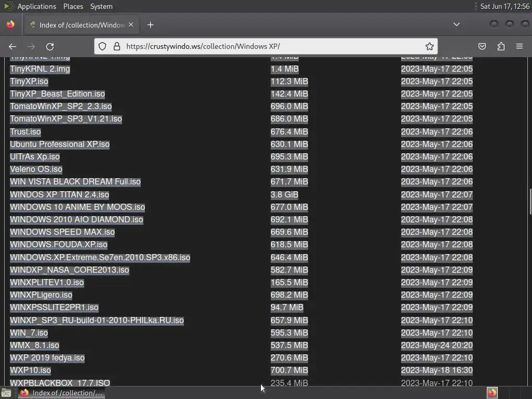Select the 3.8 GiB size value
This screenshot has width=532, height=399.
[284, 195]
